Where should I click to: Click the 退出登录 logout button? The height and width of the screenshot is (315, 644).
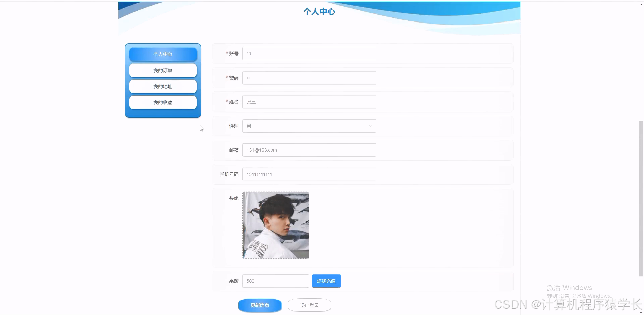click(309, 305)
